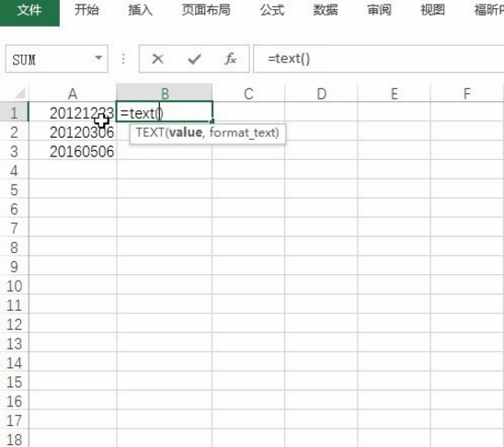This screenshot has height=447, width=504.
Task: Confirm formula with the checkmark icon
Action: (x=194, y=59)
